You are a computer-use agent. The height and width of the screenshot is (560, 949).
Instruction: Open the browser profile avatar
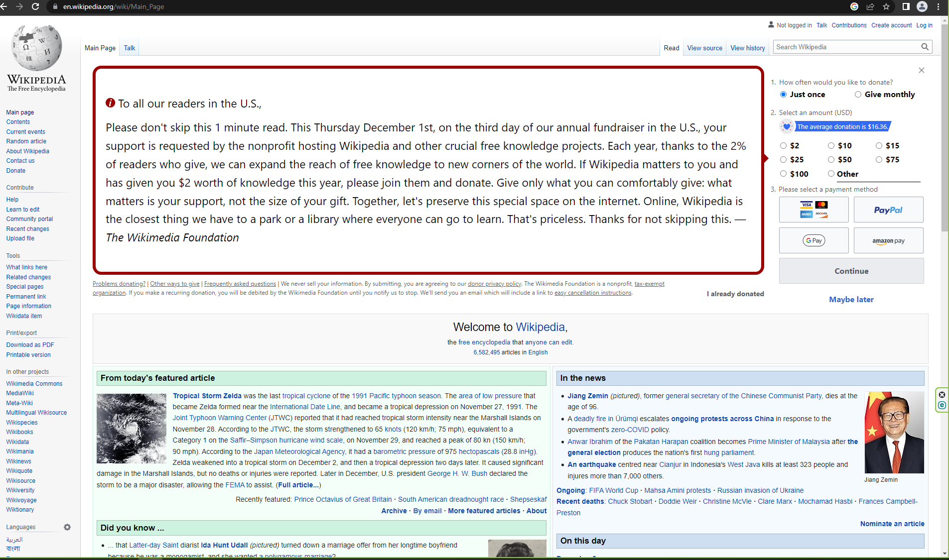tap(922, 6)
